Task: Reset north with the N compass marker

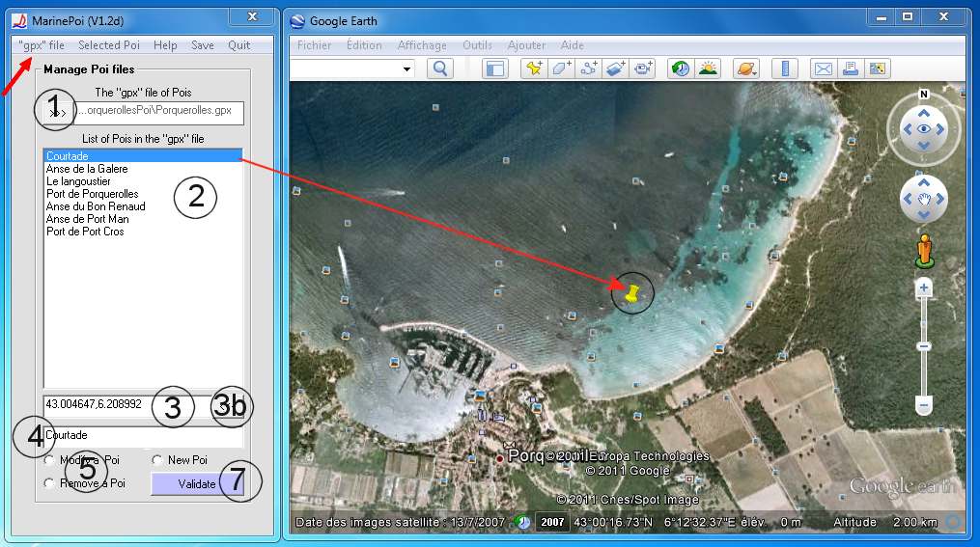Action: click(924, 95)
